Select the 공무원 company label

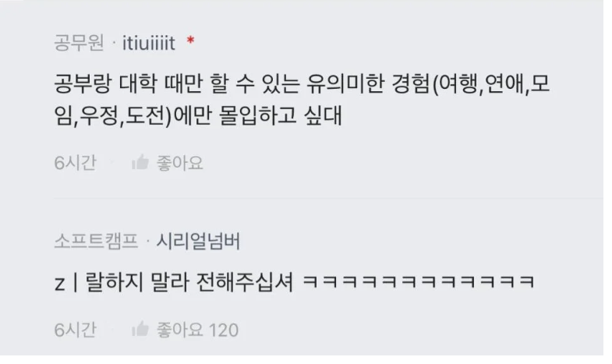point(80,43)
